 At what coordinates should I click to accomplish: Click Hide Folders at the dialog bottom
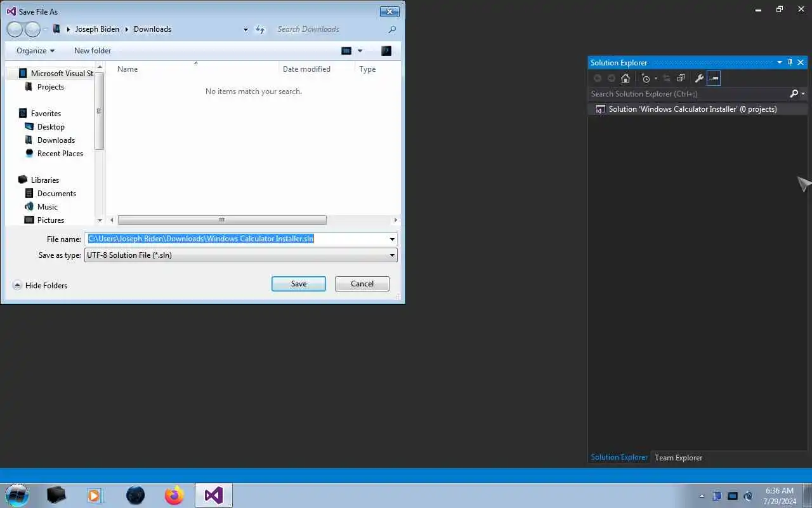pos(40,286)
